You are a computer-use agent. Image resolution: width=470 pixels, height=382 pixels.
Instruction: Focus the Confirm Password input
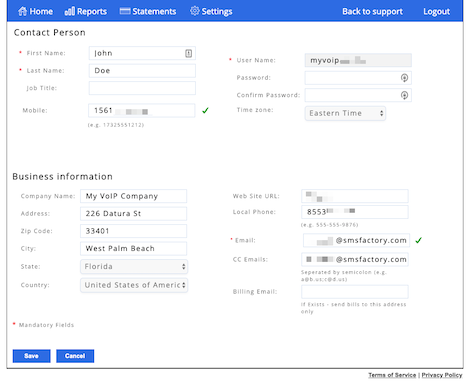(x=358, y=95)
